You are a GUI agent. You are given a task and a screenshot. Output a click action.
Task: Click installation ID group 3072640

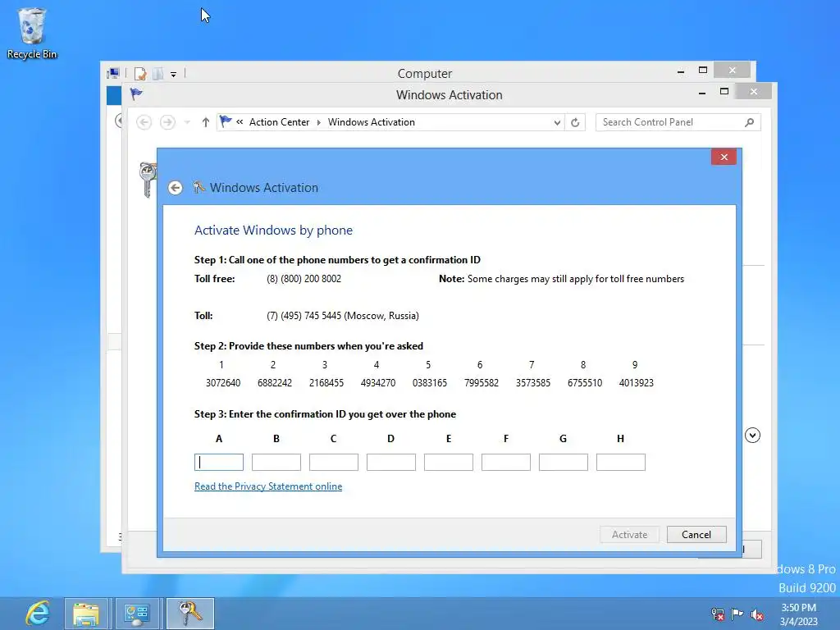point(223,382)
